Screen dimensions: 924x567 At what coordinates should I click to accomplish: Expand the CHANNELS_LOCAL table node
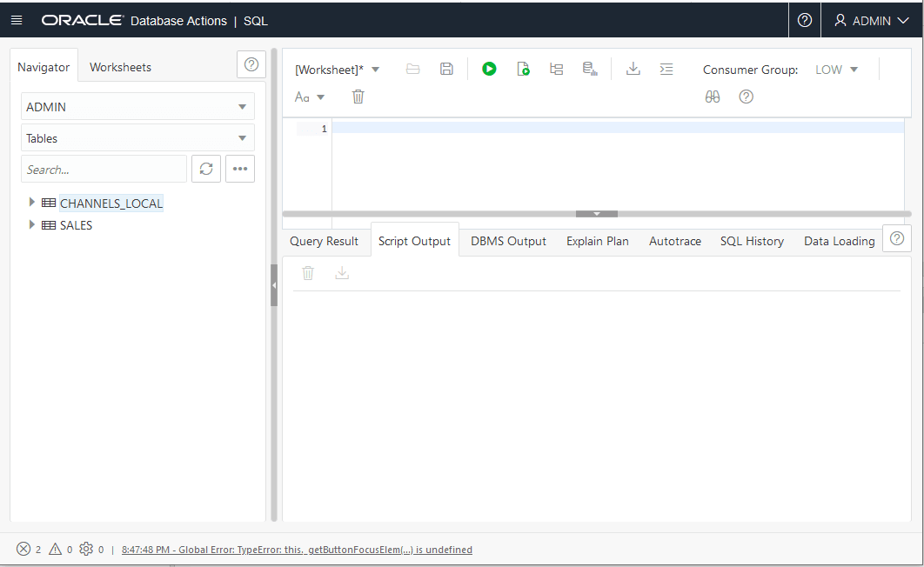tap(32, 202)
